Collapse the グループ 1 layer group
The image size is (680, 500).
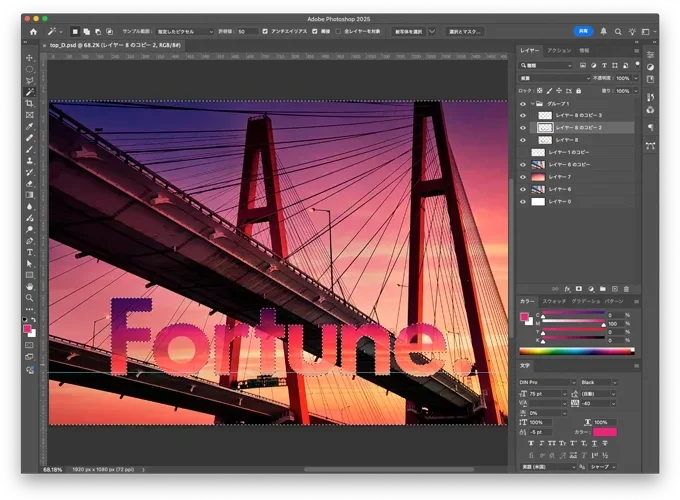(531, 103)
